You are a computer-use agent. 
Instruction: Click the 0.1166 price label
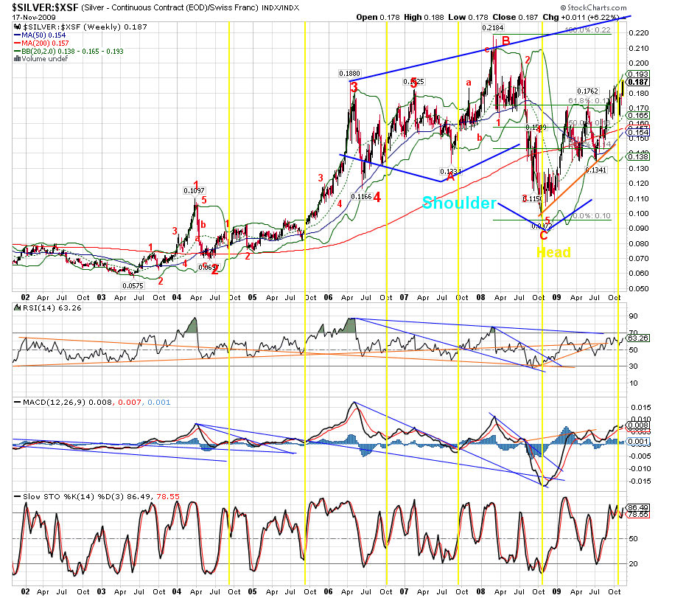(361, 196)
